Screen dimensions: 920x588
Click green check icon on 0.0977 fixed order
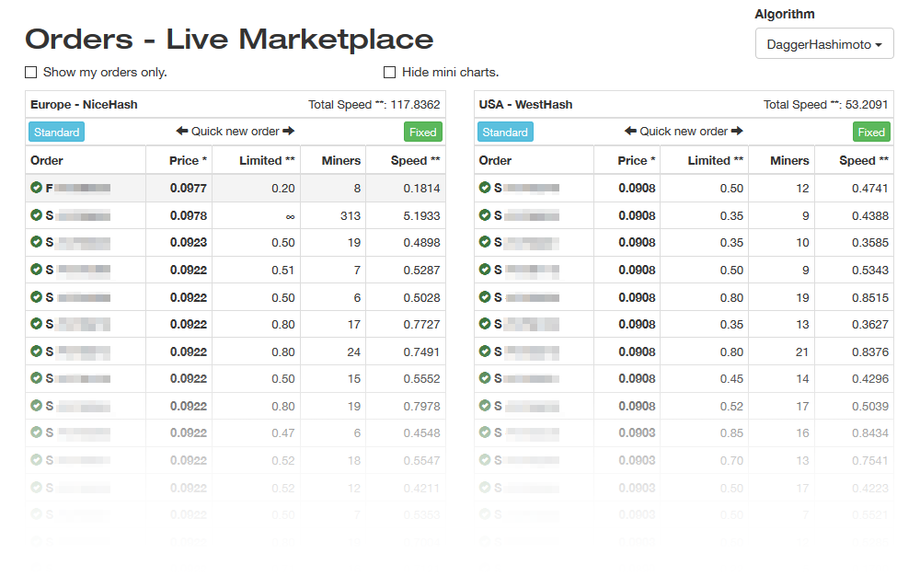pos(37,187)
